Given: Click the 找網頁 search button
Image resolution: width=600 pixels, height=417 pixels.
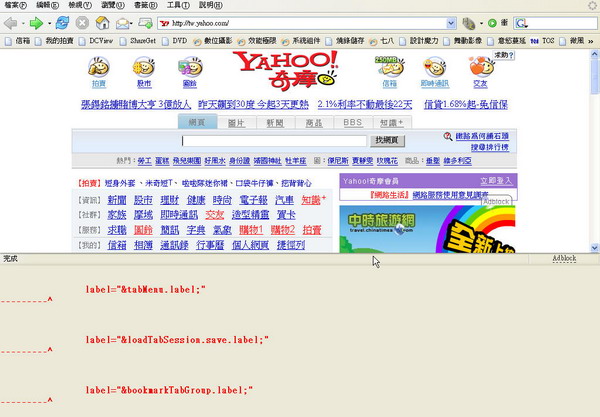Looking at the screenshot, I should coord(387,140).
